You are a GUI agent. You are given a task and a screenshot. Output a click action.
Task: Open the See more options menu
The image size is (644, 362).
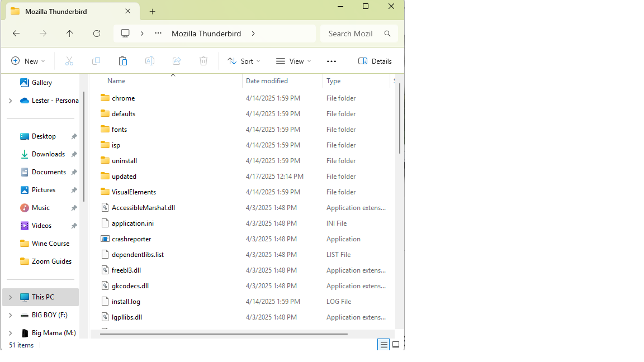[332, 61]
